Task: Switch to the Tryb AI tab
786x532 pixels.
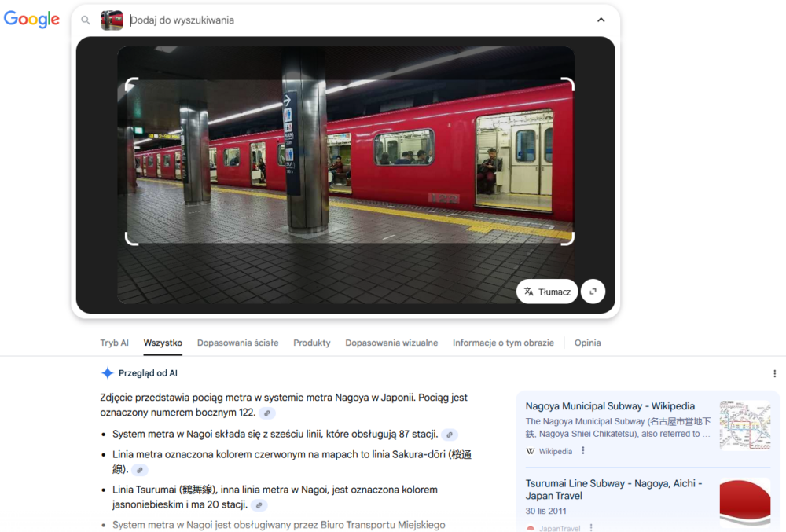Action: click(x=114, y=343)
